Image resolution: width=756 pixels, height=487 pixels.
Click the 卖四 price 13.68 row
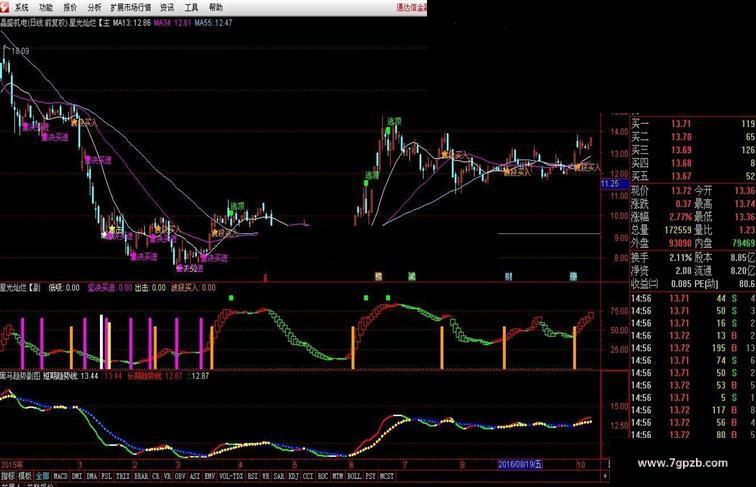(681, 163)
